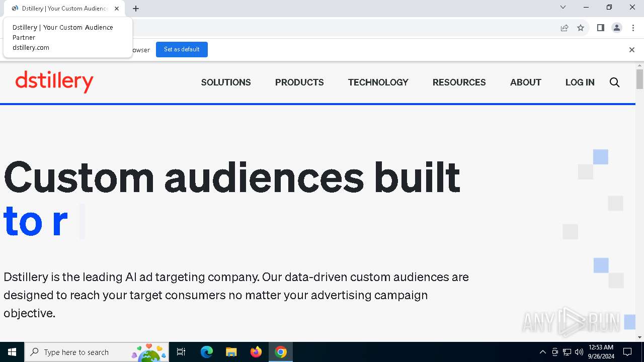The width and height of the screenshot is (644, 362).
Task: Click the tab search dropdown chevron
Action: point(563,8)
